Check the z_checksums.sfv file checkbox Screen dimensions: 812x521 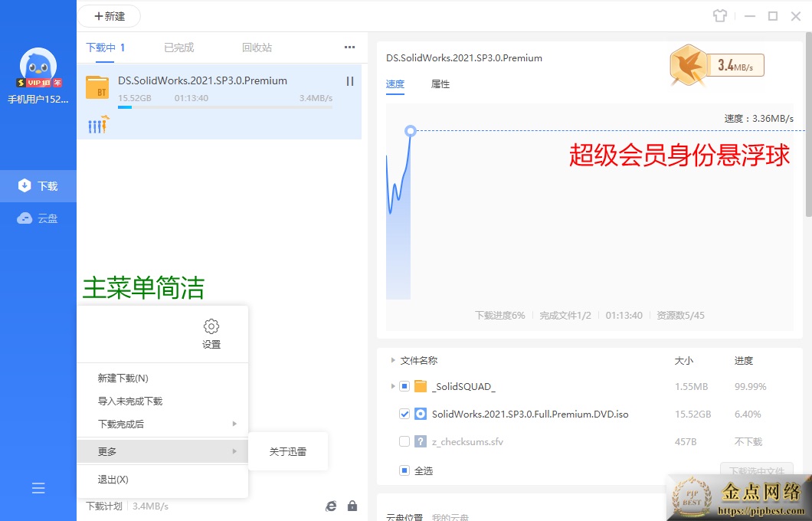coord(404,442)
